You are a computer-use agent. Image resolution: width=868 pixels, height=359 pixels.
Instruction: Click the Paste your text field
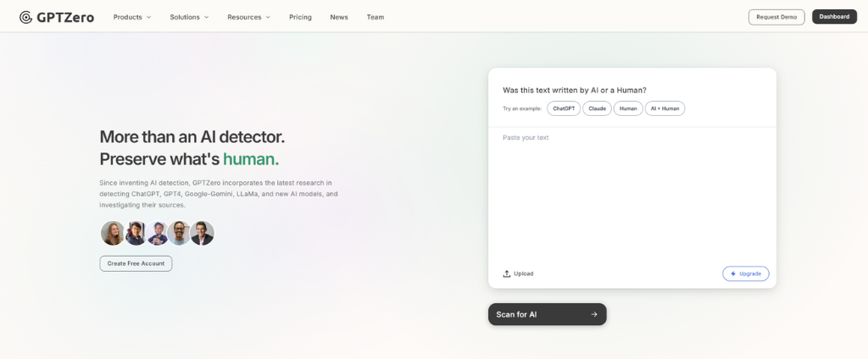point(632,195)
